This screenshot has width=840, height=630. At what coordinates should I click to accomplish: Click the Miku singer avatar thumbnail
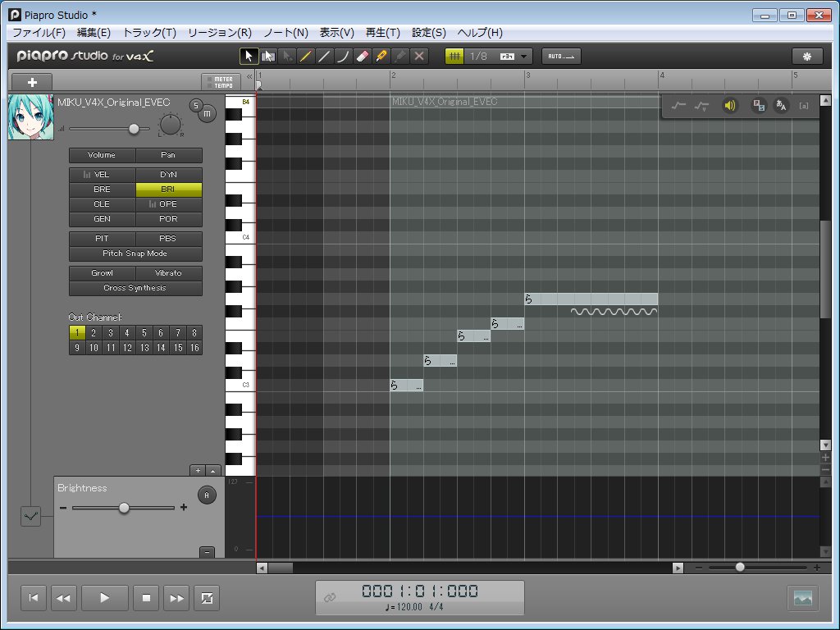31,117
